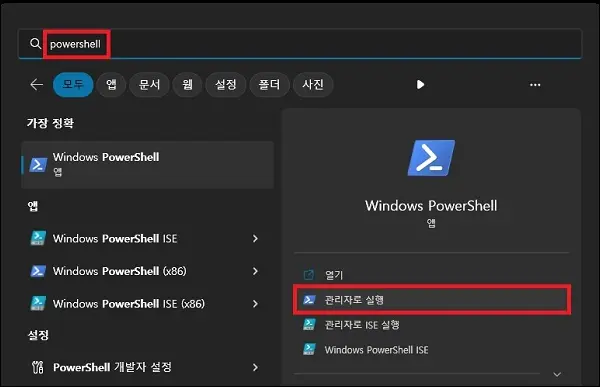Open the three-dot more options menu
The height and width of the screenshot is (387, 600).
coord(535,85)
